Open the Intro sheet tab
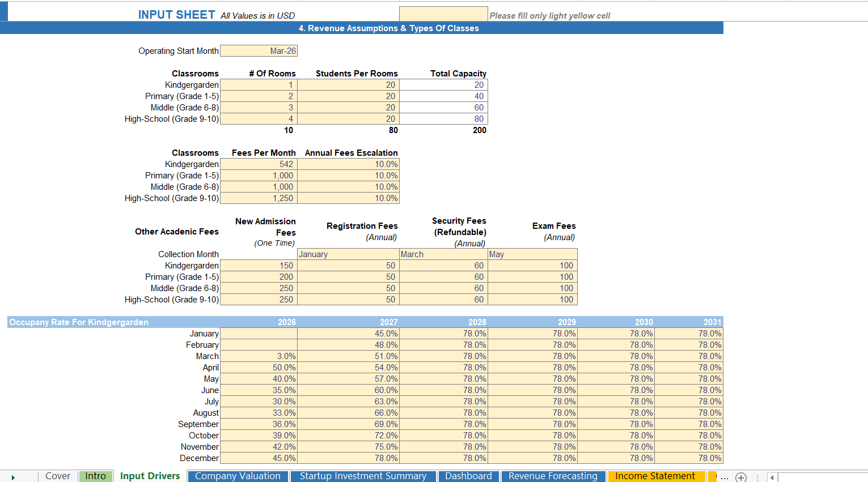The image size is (868, 482). tap(95, 476)
